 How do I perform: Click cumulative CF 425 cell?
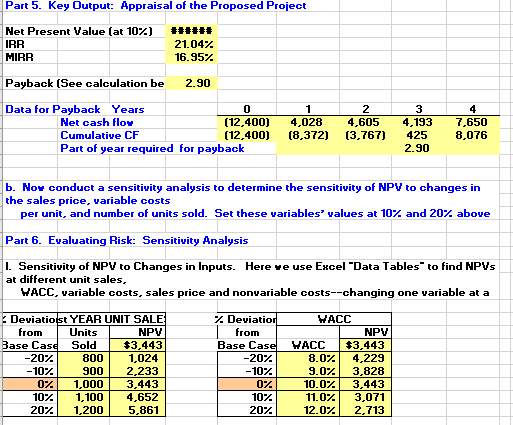coord(419,135)
